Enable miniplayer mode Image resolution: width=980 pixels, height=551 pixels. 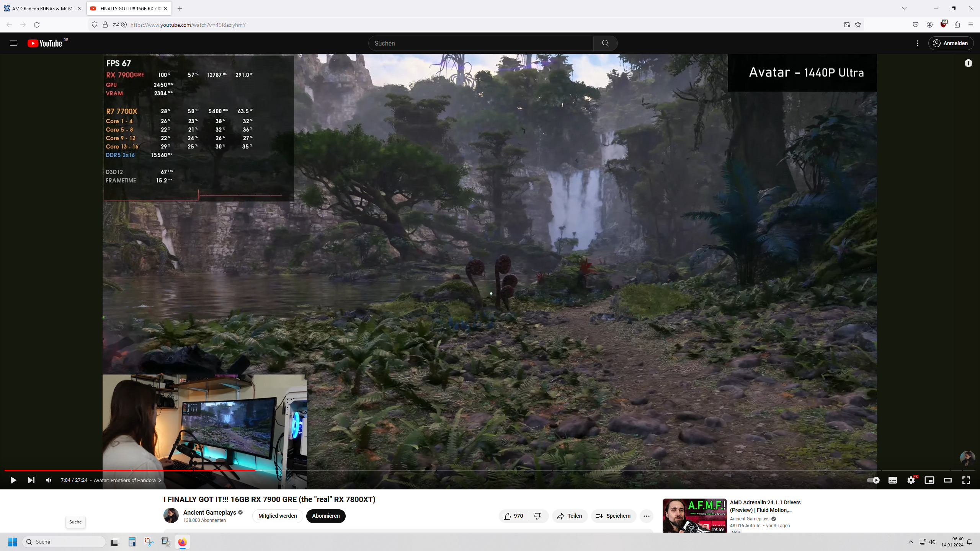(x=929, y=480)
